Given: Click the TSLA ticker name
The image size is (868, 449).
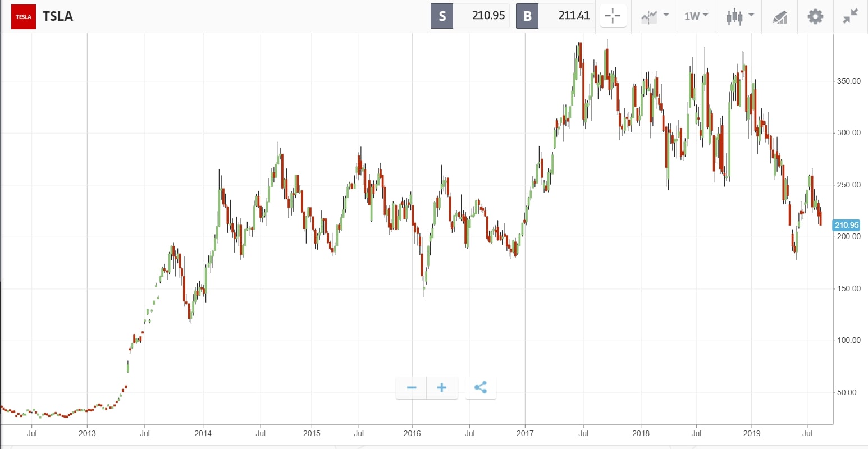Looking at the screenshot, I should (58, 16).
